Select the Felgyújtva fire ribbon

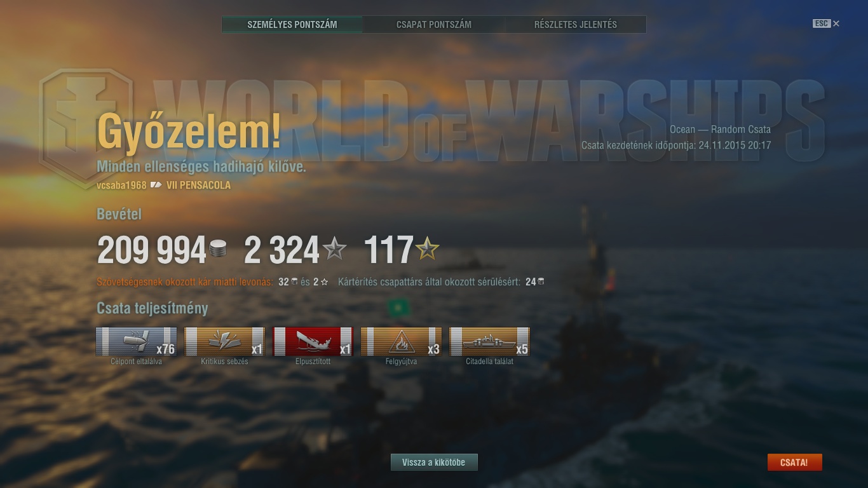(x=401, y=341)
